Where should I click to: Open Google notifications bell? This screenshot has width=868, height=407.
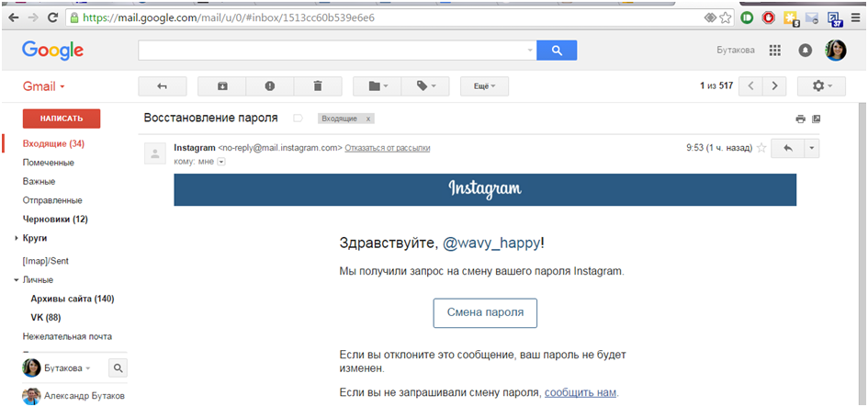click(805, 51)
